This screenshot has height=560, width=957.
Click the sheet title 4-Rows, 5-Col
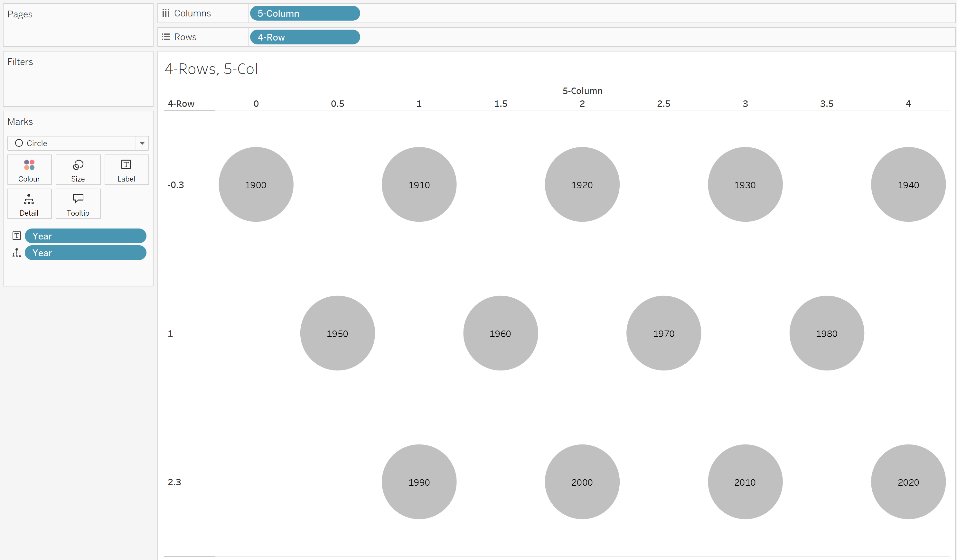coord(211,69)
